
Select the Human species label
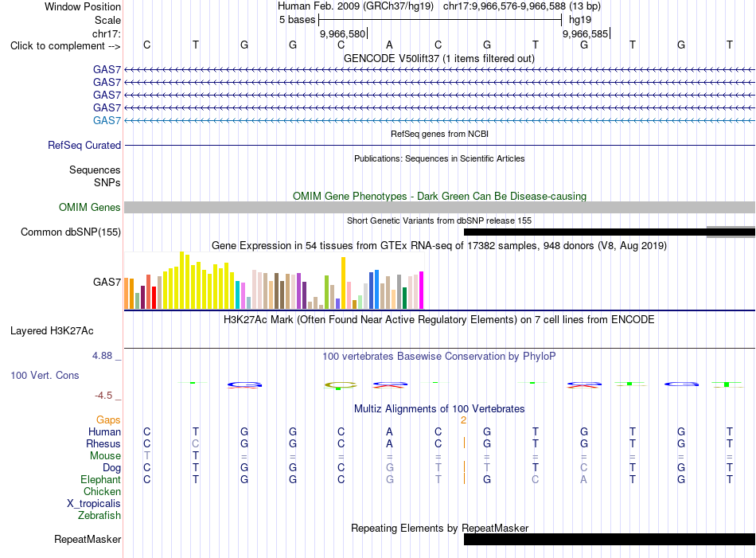pos(104,431)
